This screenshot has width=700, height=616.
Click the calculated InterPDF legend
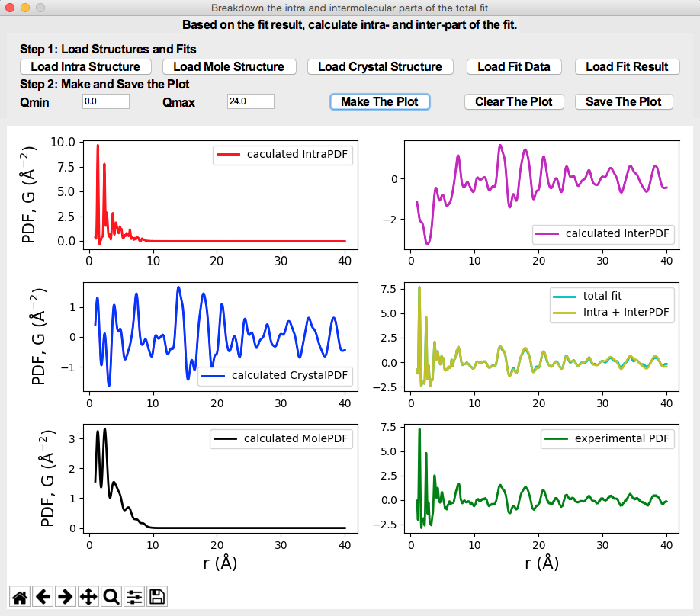[603, 233]
